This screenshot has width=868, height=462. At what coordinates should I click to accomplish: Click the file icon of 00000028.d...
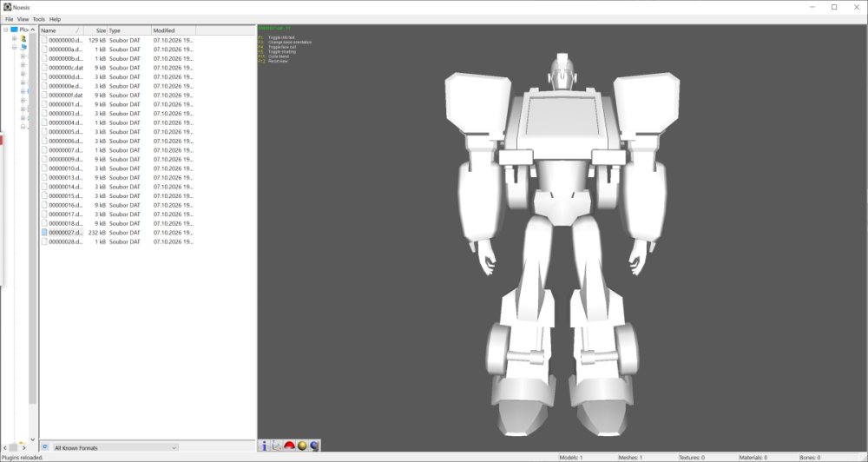44,241
